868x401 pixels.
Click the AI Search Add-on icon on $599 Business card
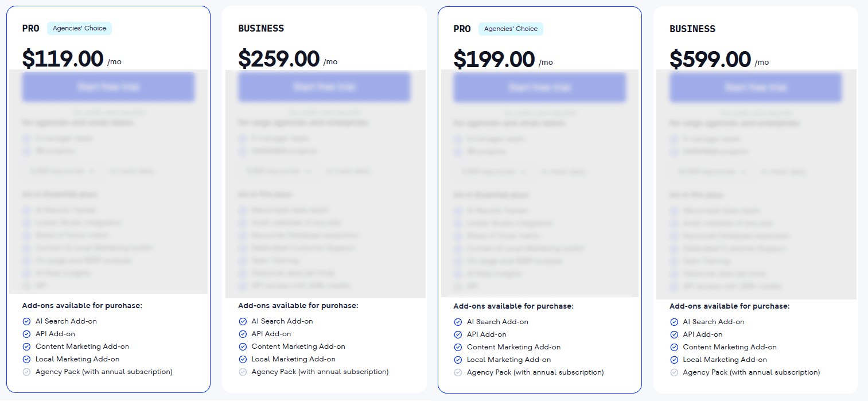pos(674,321)
